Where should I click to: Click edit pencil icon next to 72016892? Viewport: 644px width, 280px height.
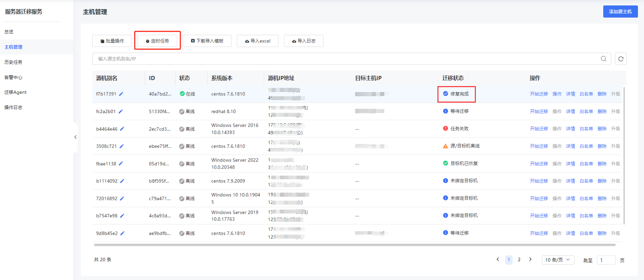pyautogui.click(x=122, y=198)
